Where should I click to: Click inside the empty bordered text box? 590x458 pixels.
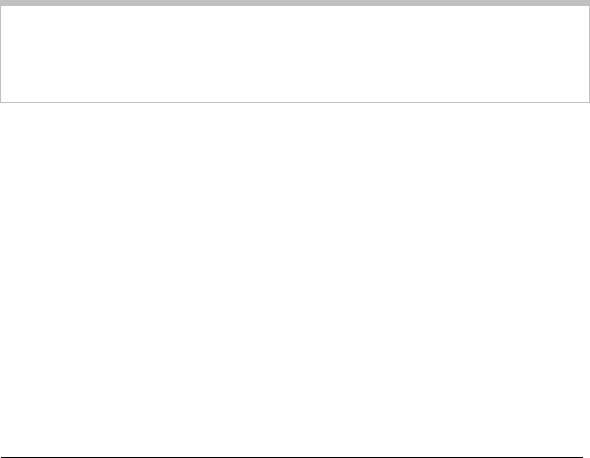295,54
